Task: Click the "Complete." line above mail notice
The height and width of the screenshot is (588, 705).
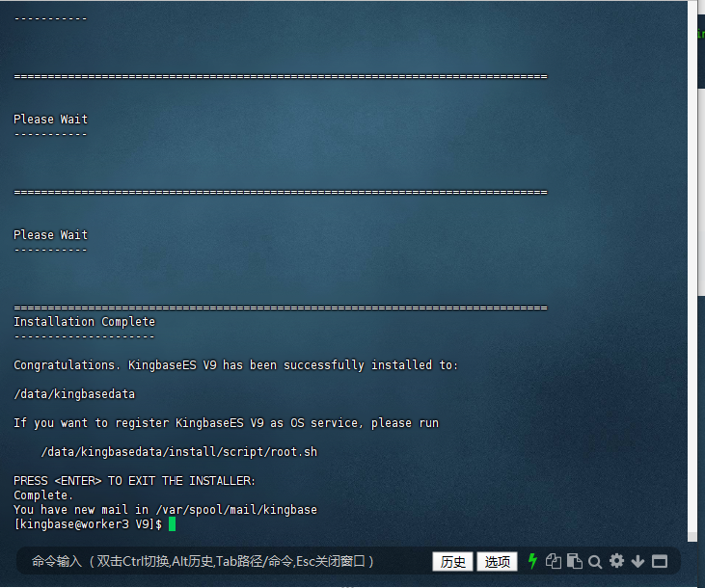Action: [x=43, y=495]
